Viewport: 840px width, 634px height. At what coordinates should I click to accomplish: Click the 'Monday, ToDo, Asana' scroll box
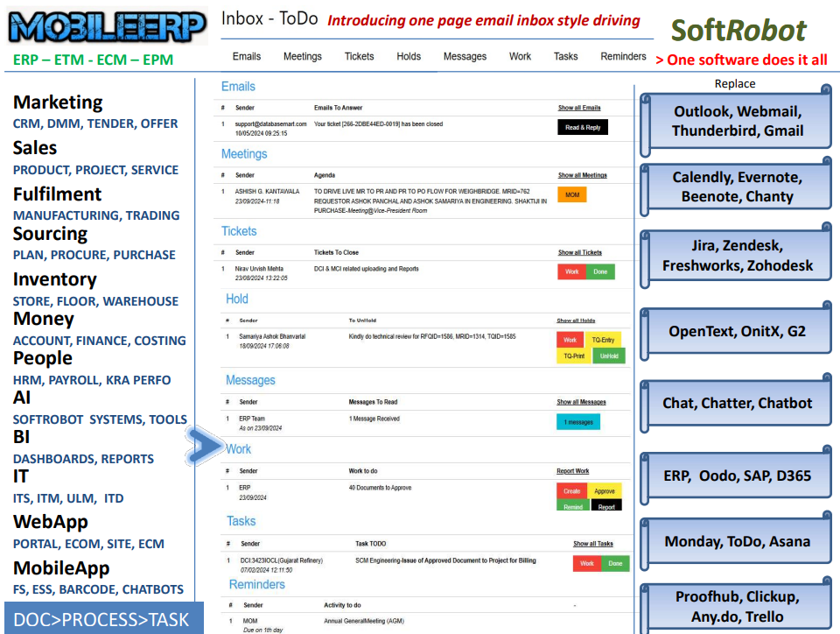(737, 541)
